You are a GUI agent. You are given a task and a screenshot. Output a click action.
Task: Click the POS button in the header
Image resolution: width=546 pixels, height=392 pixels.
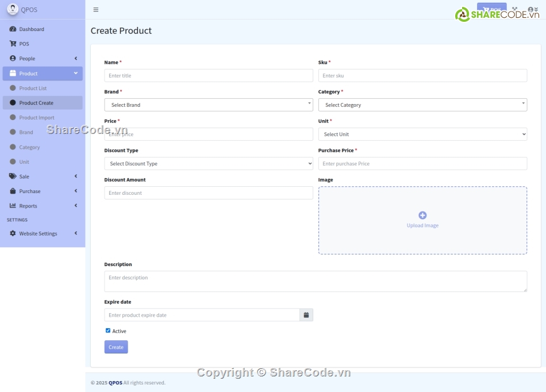491,9
